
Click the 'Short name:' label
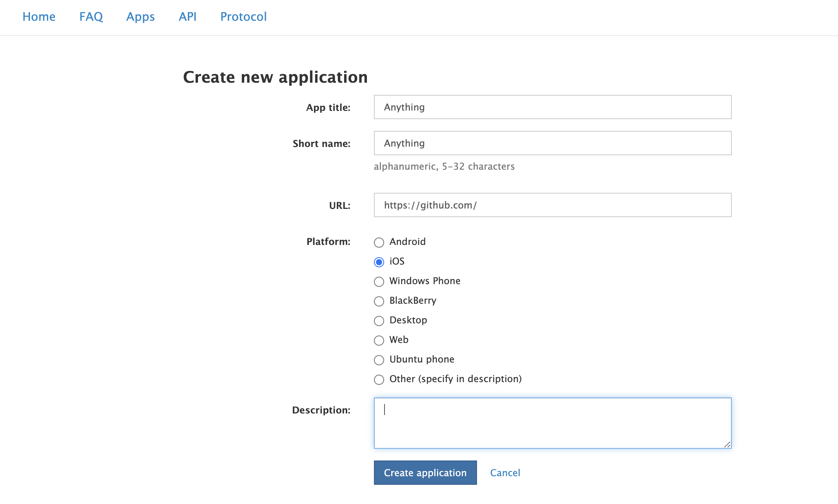click(x=322, y=144)
